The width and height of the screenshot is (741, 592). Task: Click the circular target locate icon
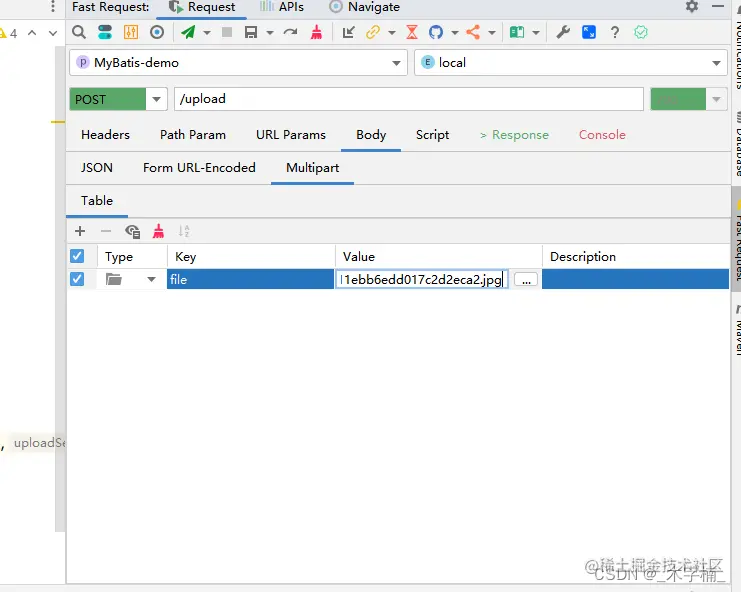click(x=157, y=32)
